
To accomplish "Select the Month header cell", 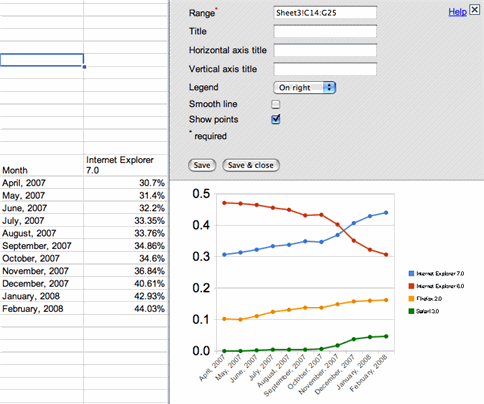I will 42,165.
